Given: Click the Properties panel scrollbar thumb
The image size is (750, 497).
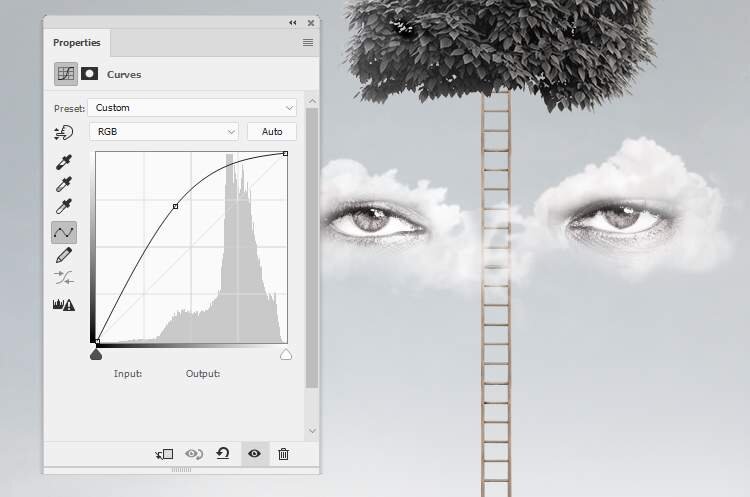Looking at the screenshot, I should pos(312,248).
